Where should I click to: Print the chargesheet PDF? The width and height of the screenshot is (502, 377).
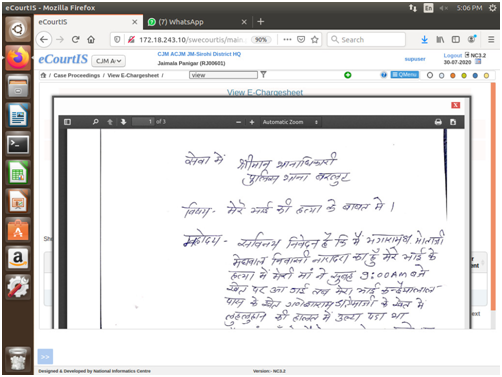click(438, 122)
